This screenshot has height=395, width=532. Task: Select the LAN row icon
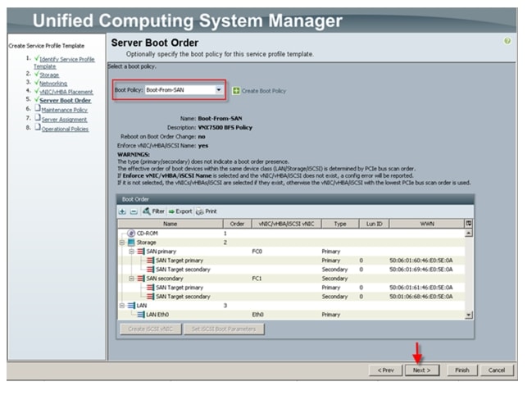tap(131, 306)
